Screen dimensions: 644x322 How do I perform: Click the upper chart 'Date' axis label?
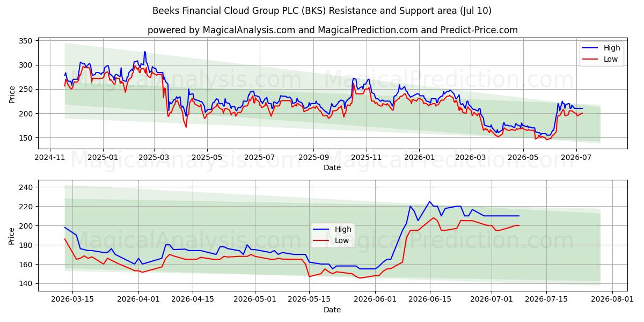point(332,168)
